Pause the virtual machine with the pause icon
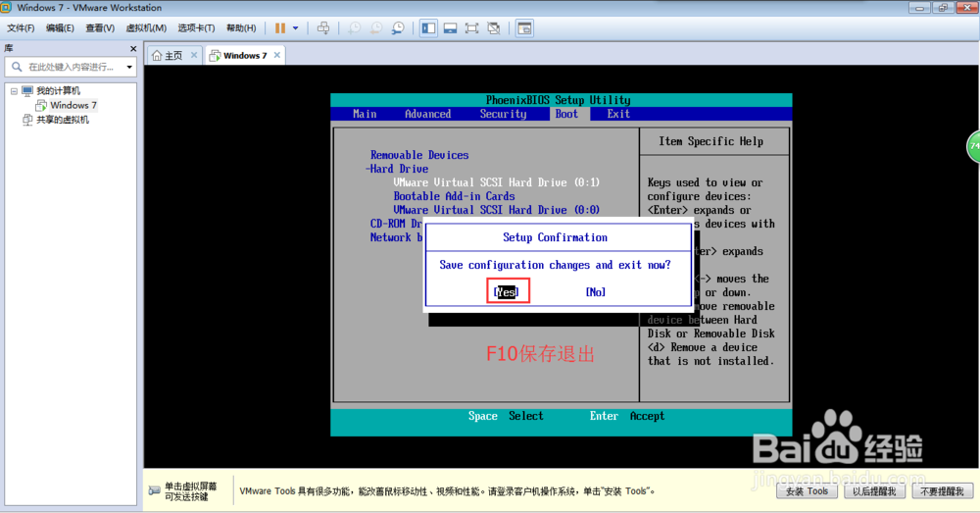Image resolution: width=980 pixels, height=513 pixels. [x=280, y=28]
